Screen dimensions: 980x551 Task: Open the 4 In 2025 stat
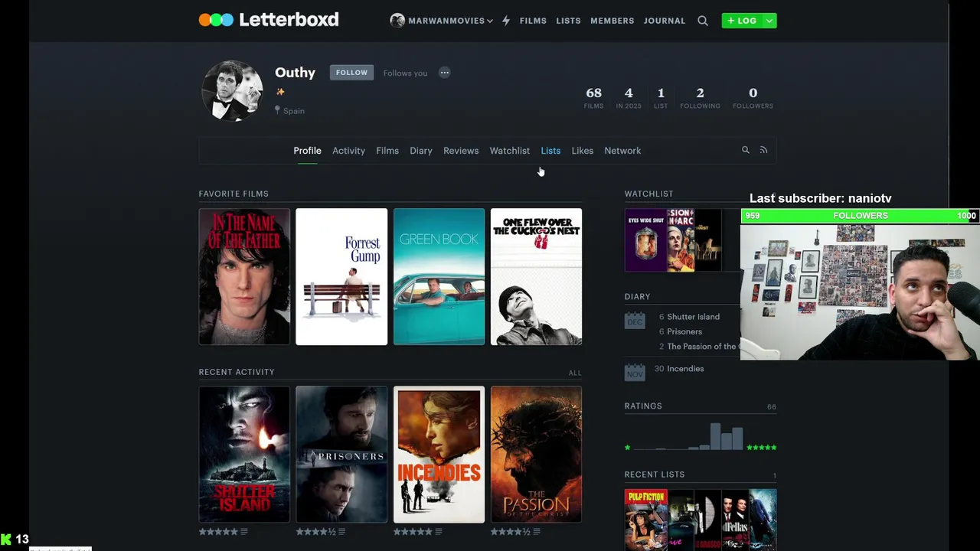[629, 97]
